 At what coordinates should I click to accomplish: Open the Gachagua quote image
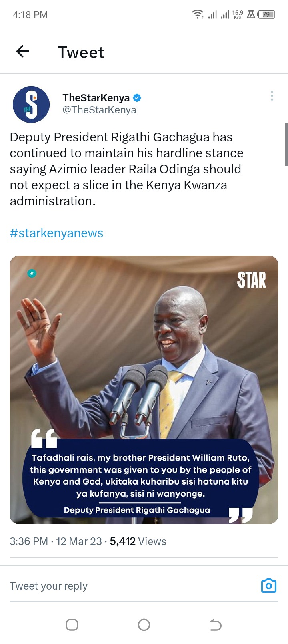click(x=144, y=390)
